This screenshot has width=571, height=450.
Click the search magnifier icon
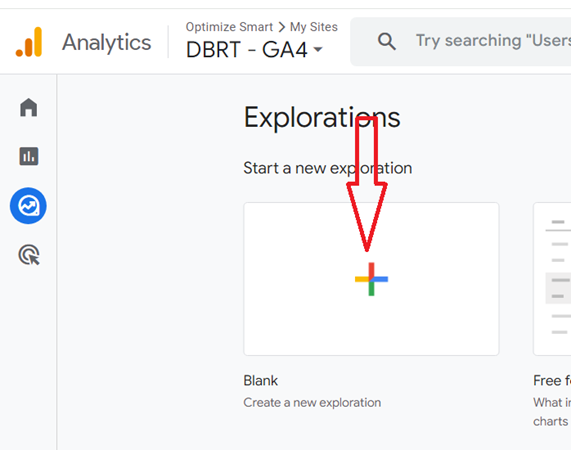click(x=387, y=42)
